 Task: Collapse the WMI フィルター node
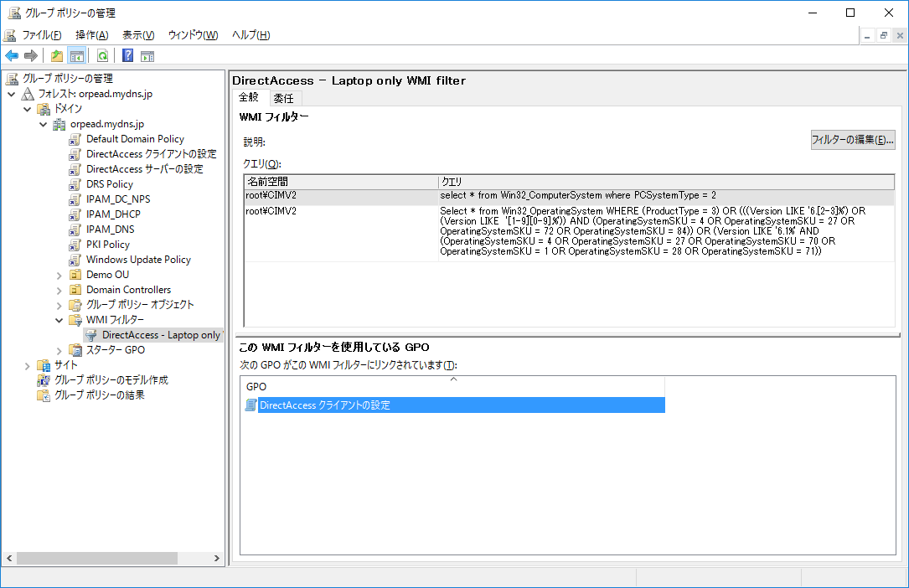(x=59, y=319)
